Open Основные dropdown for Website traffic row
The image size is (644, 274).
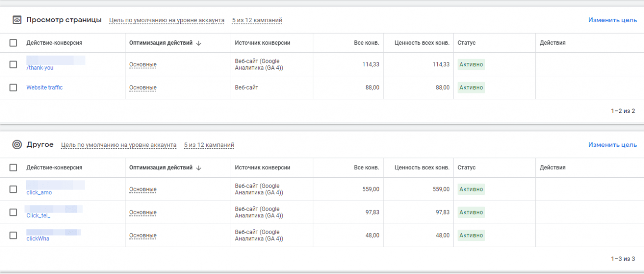point(143,87)
